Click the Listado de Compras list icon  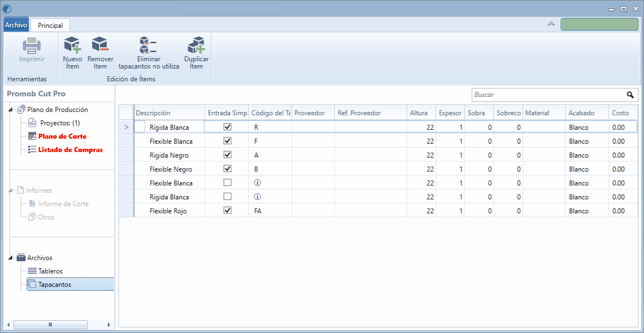point(32,150)
